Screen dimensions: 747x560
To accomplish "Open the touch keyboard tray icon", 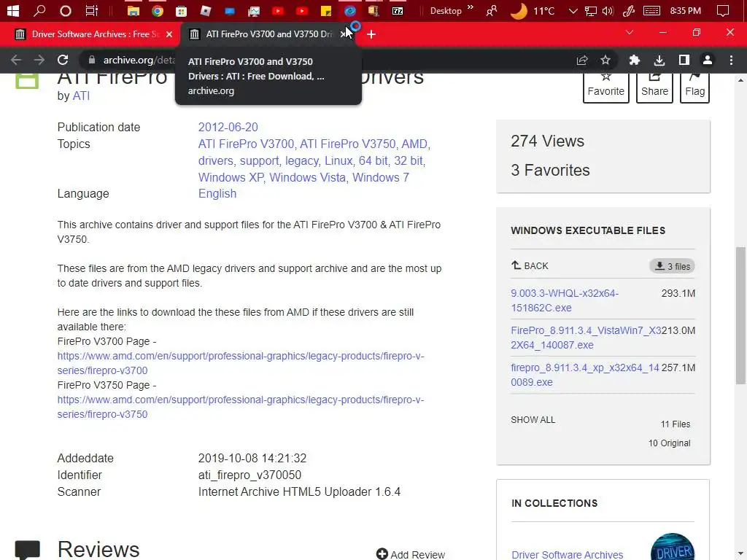I will [x=651, y=10].
